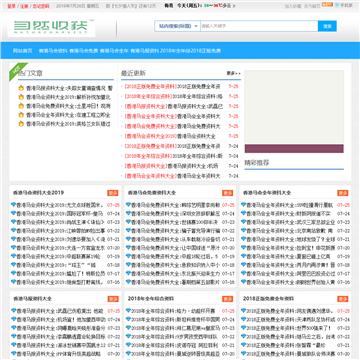Click orange 更多 button in 香港马报资料大全 panel
Viewport: 360px width, 360px height.
click(x=113, y=299)
